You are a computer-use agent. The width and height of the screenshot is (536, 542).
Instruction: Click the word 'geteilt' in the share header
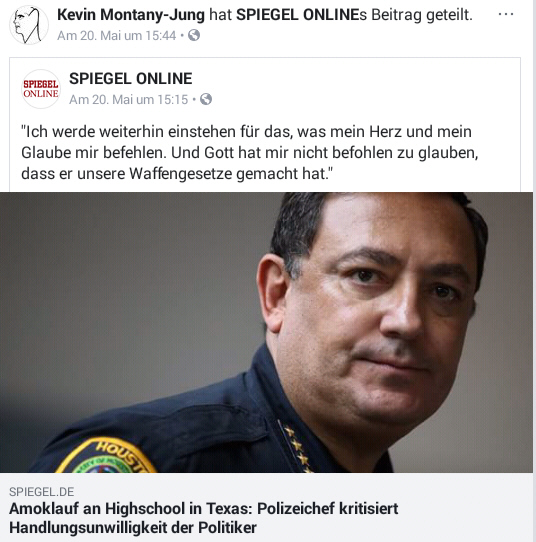(x=448, y=15)
